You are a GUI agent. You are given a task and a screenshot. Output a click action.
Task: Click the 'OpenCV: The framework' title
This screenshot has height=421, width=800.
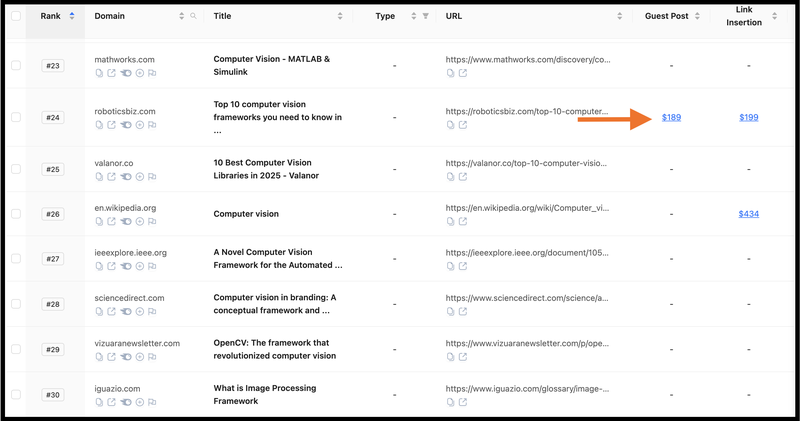click(274, 349)
